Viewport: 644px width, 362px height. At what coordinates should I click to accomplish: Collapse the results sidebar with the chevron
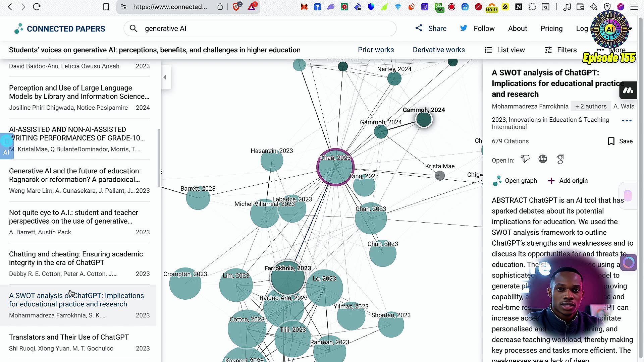coord(165,77)
